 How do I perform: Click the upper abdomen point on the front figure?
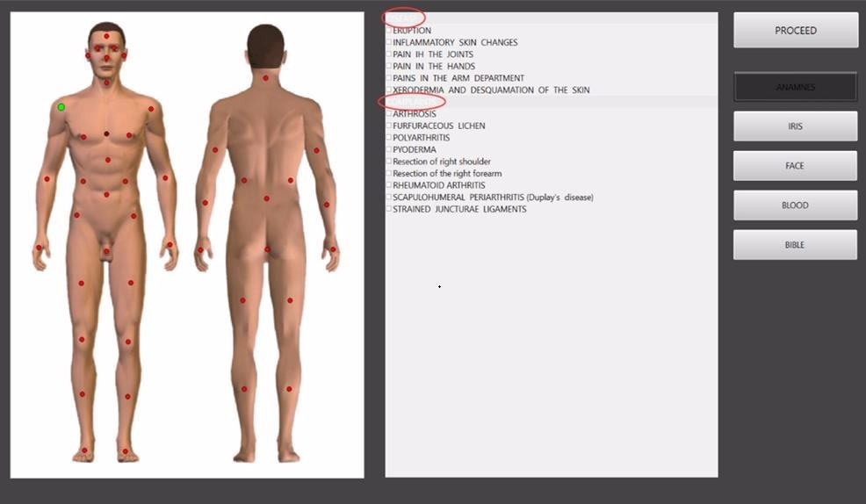(x=108, y=160)
